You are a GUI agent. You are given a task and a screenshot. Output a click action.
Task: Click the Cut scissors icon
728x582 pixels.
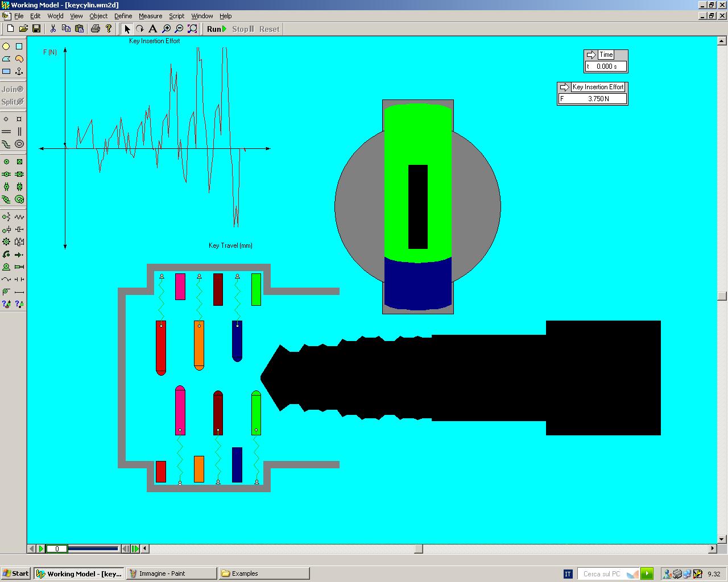click(x=53, y=28)
